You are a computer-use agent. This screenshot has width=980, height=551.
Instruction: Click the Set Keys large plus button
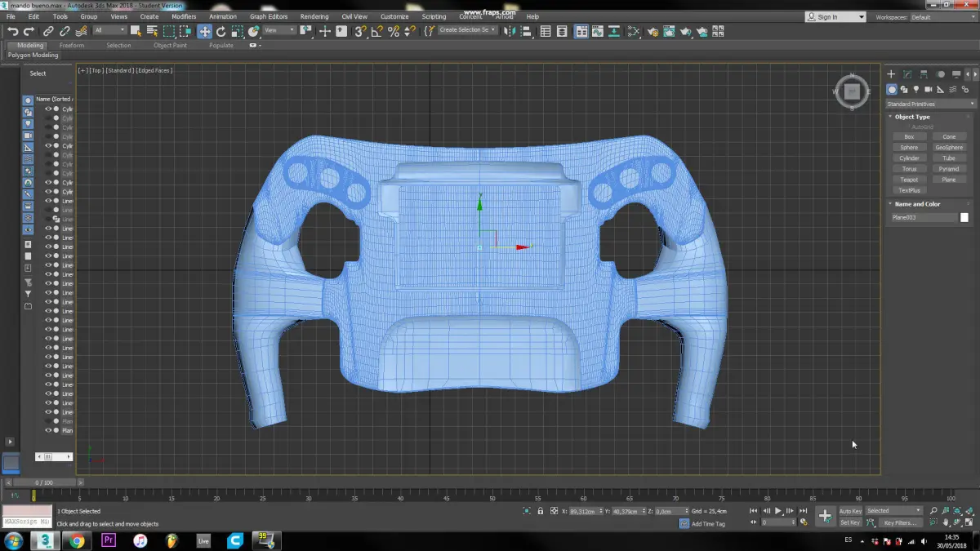pyautogui.click(x=825, y=516)
